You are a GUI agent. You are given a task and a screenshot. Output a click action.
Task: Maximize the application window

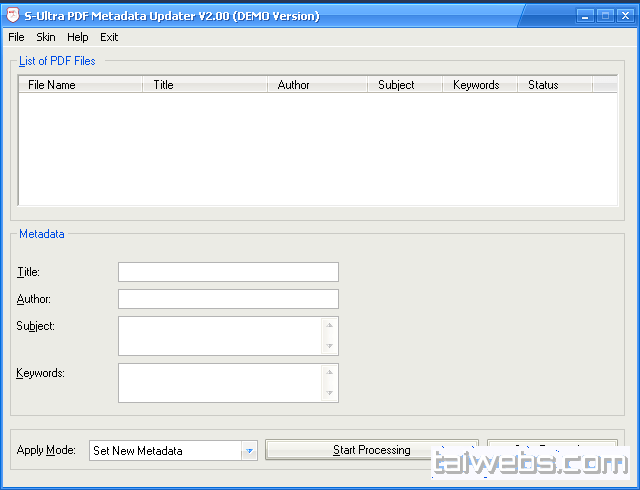604,16
